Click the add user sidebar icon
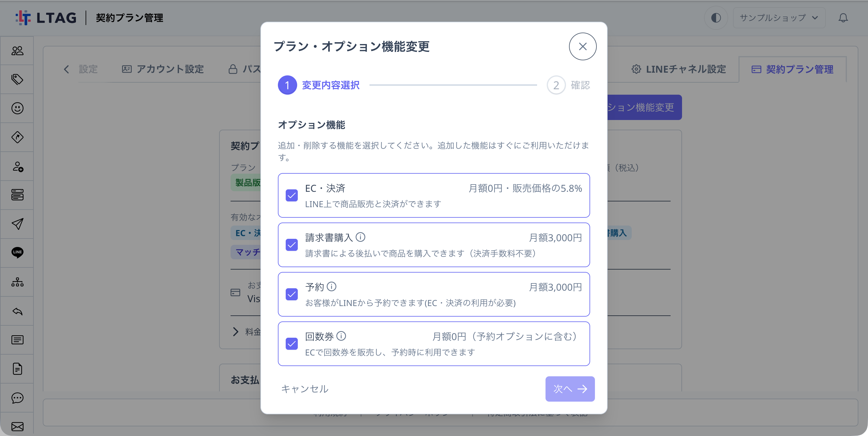 [x=17, y=166]
